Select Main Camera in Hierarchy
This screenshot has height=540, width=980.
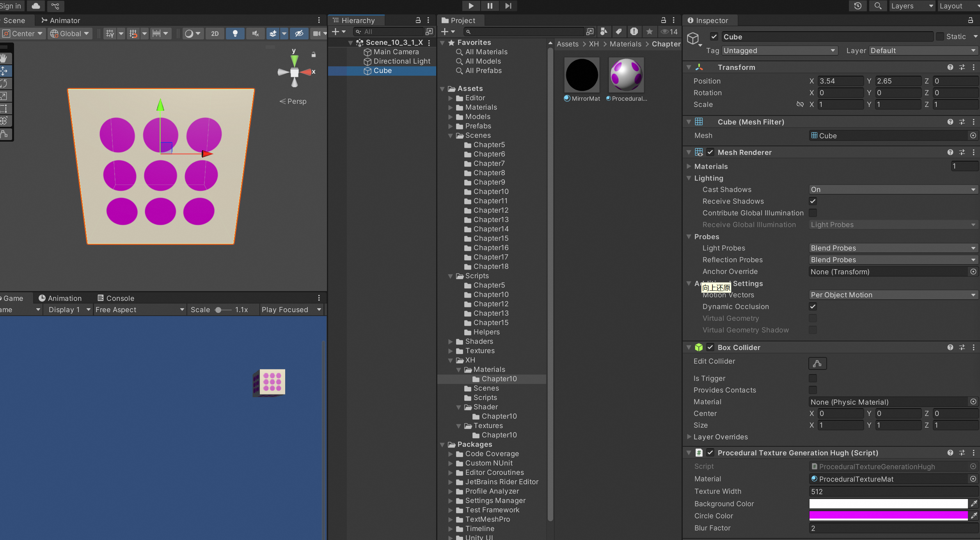[396, 52]
